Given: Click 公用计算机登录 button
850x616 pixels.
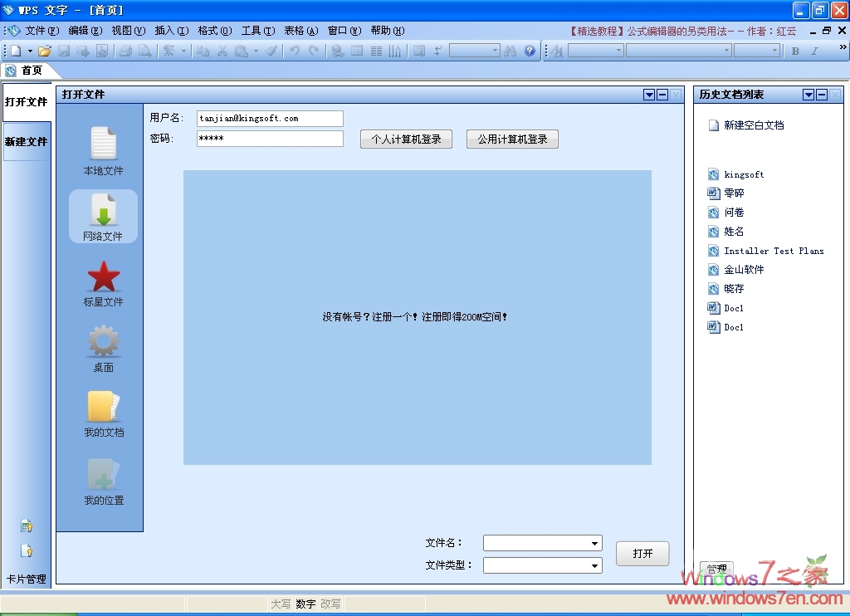Looking at the screenshot, I should 512,139.
